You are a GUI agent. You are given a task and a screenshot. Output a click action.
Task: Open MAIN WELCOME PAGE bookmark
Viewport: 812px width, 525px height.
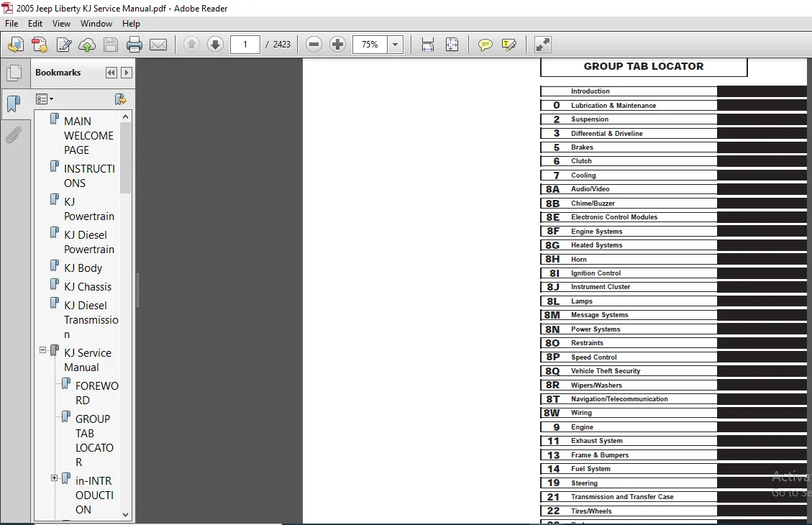88,136
